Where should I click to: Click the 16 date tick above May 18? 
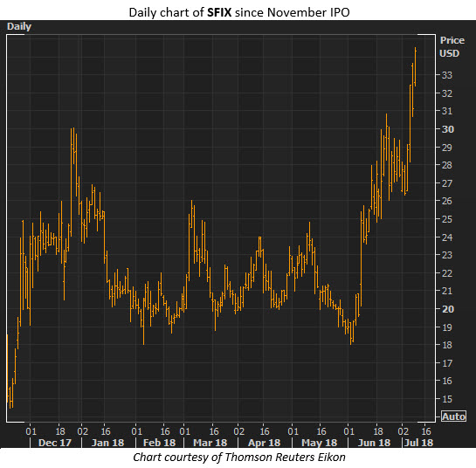pos(321,431)
